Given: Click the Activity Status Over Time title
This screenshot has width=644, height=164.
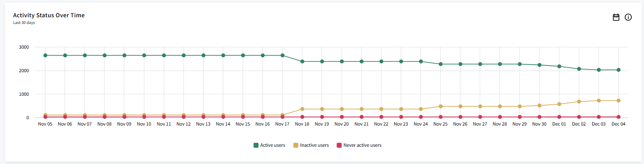Looking at the screenshot, I should [49, 15].
